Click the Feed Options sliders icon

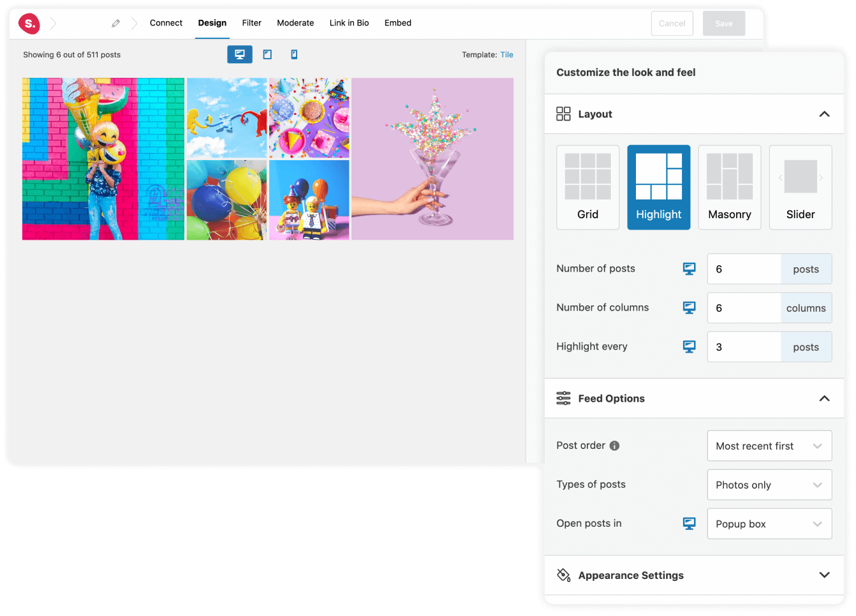(563, 399)
